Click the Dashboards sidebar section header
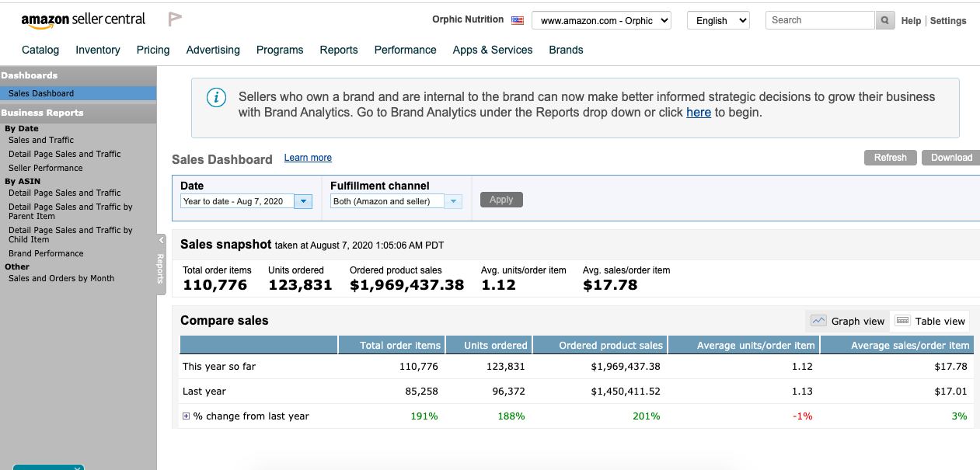The height and width of the screenshot is (470, 980). pos(78,75)
